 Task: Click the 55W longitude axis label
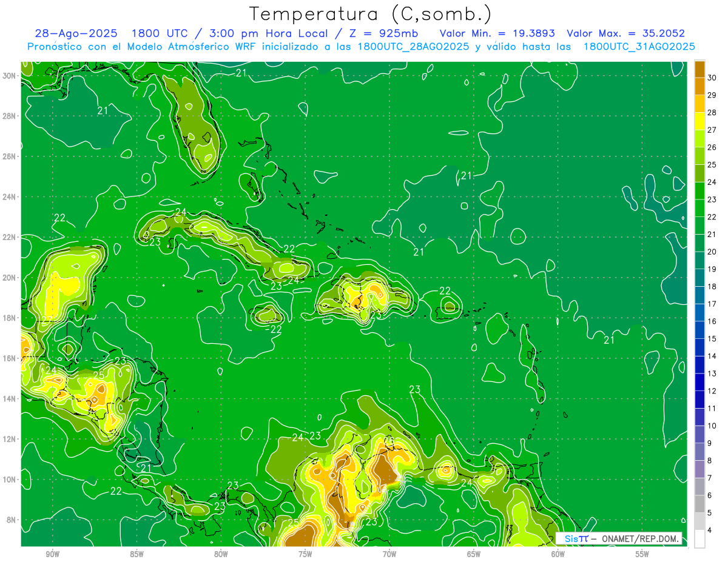pyautogui.click(x=642, y=554)
